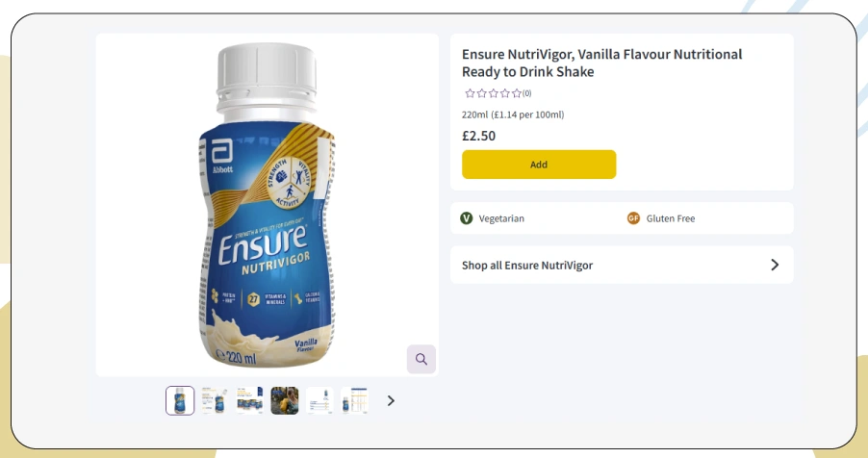The width and height of the screenshot is (868, 458).
Task: Click the orange Gluten Free GF icon
Action: (633, 218)
